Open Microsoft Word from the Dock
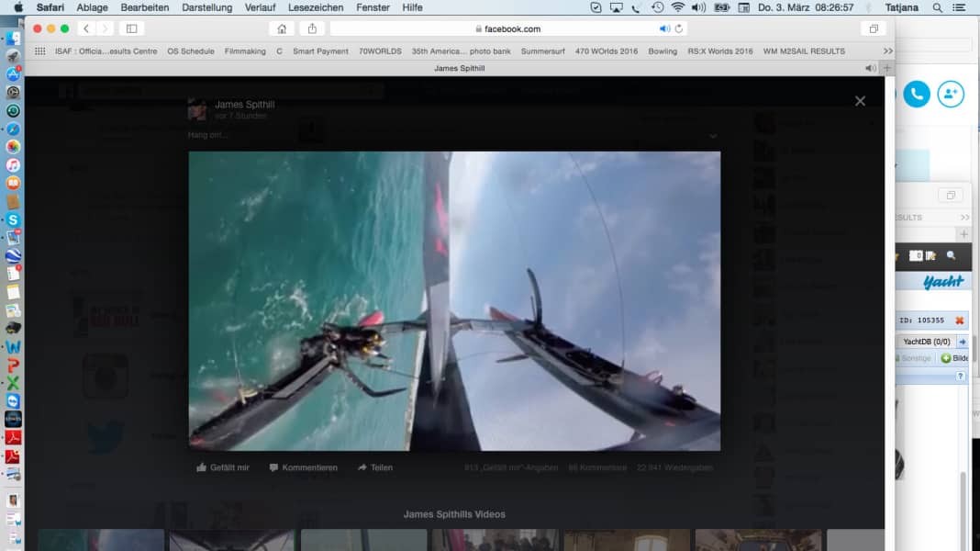 13,346
